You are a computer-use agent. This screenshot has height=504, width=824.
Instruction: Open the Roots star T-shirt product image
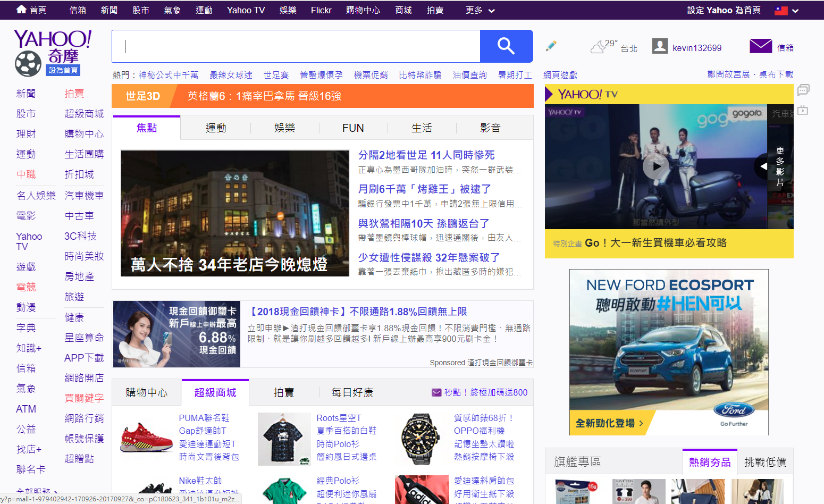284,439
